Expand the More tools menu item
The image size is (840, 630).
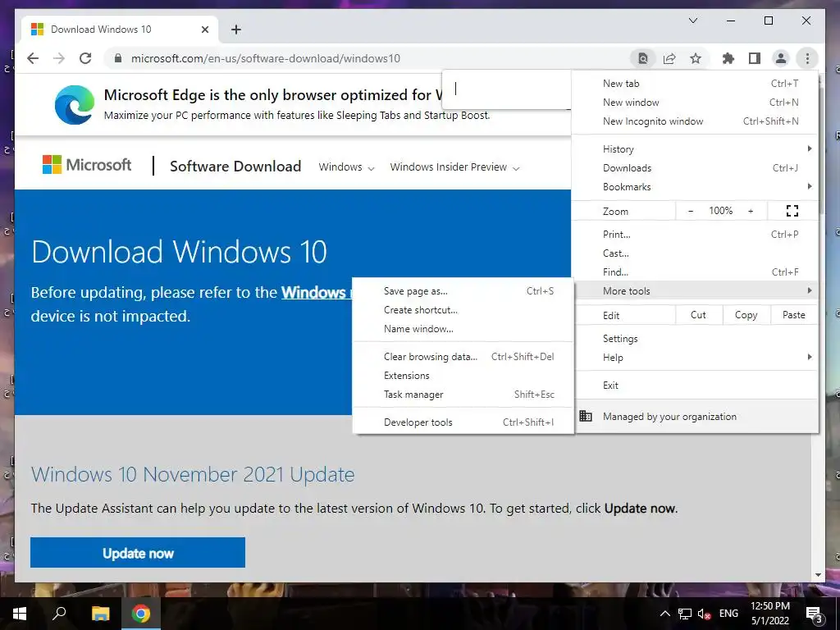[695, 291]
